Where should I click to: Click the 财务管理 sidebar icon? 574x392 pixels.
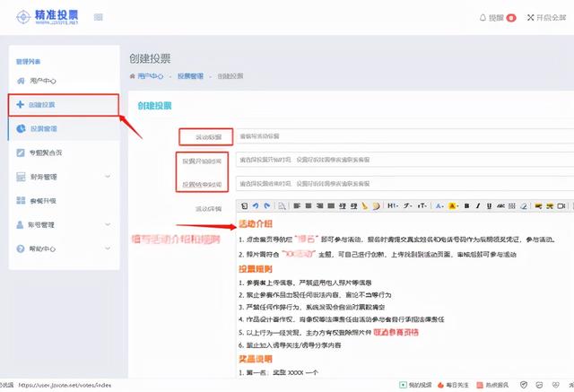pyautogui.click(x=21, y=177)
